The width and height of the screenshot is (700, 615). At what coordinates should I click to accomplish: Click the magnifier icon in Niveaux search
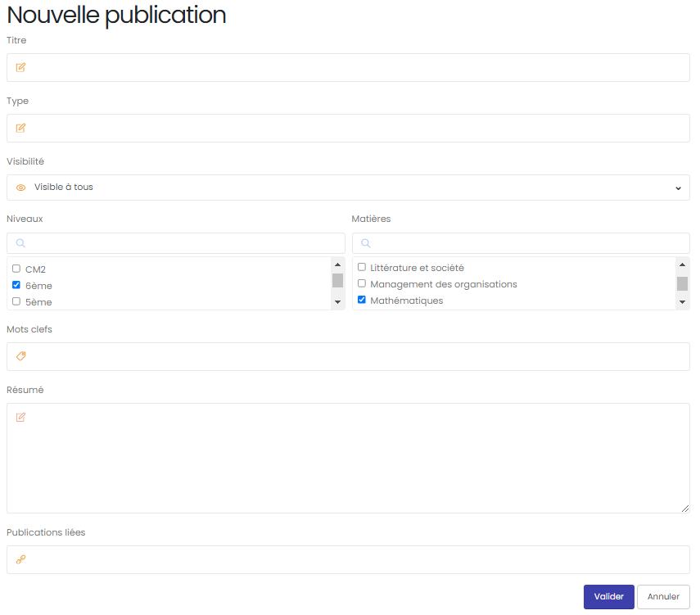20,243
